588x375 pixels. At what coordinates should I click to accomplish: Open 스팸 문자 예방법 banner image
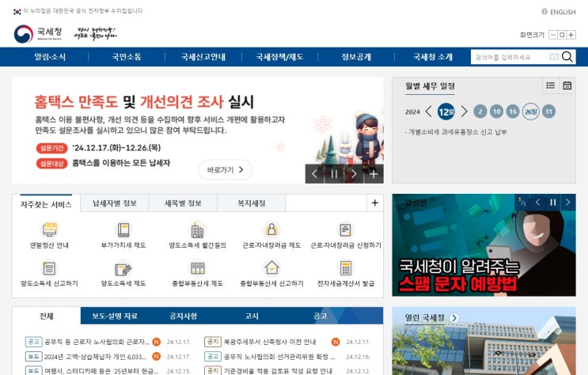pos(484,245)
